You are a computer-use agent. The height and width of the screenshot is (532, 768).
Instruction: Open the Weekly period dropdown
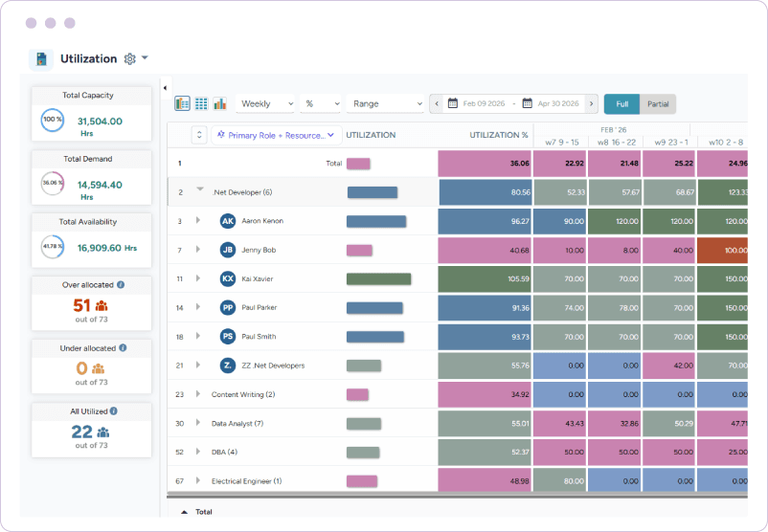click(265, 103)
